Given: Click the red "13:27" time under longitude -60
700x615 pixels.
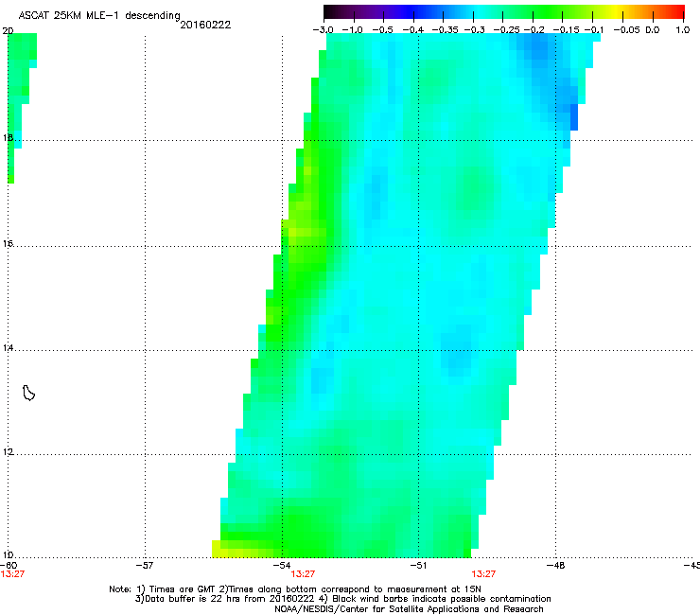Looking at the screenshot, I should [12, 574].
